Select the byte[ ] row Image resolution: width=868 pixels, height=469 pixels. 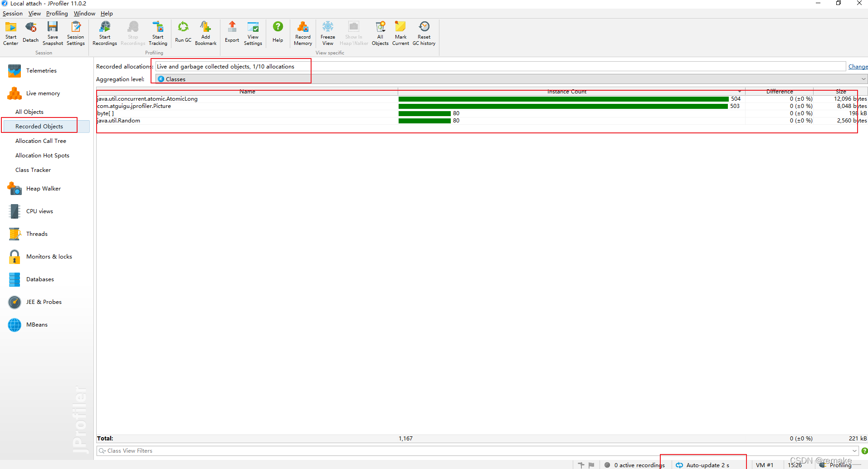tap(482, 113)
